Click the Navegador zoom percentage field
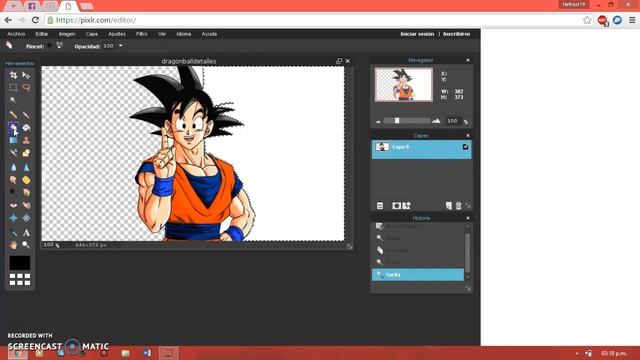The width and height of the screenshot is (640, 360). (x=452, y=121)
